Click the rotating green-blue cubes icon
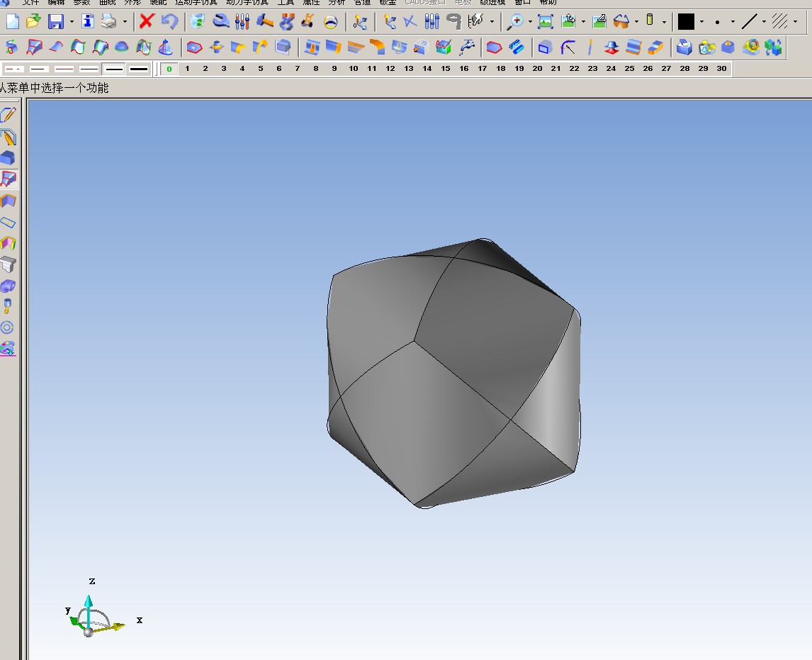Screen dimensions: 812x660 tap(773, 47)
